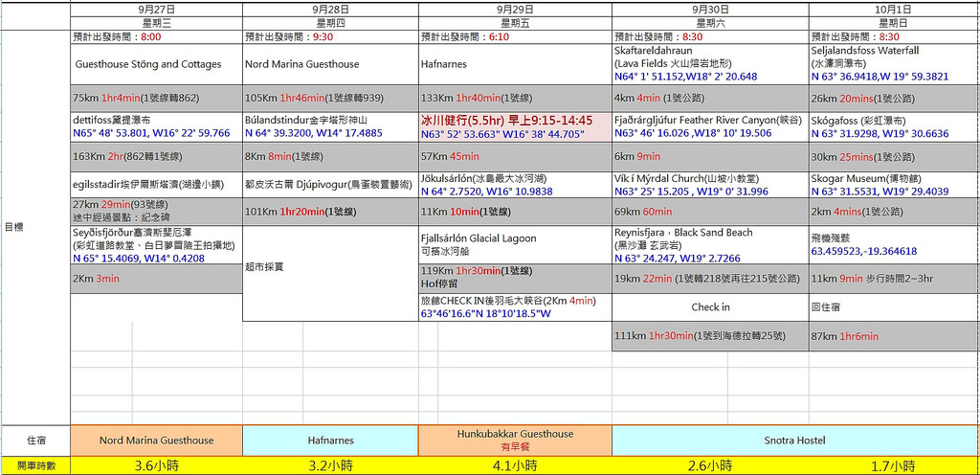Select the 都皮沃古爾 Djúpivogur cell
980x475 pixels.
[330, 185]
